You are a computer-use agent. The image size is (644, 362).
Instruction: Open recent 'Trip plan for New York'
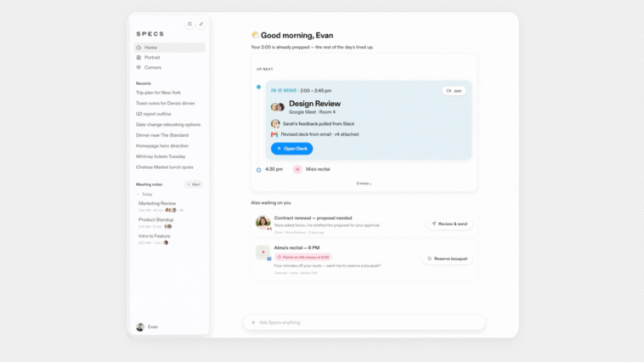pyautogui.click(x=158, y=93)
